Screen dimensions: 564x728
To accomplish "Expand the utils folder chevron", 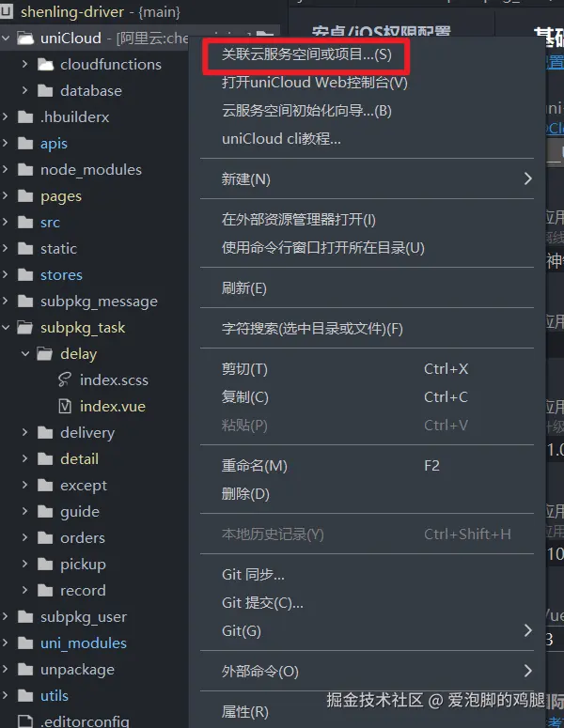I will click(6, 695).
